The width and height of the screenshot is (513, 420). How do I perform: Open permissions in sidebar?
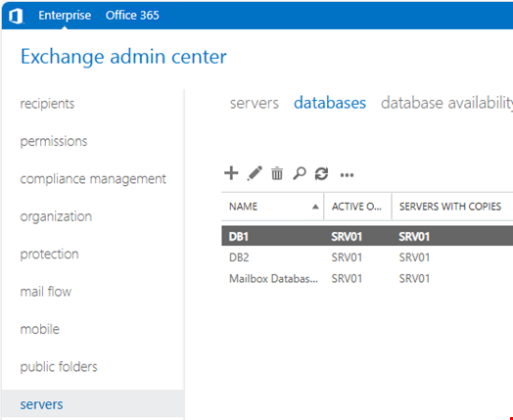(x=54, y=141)
